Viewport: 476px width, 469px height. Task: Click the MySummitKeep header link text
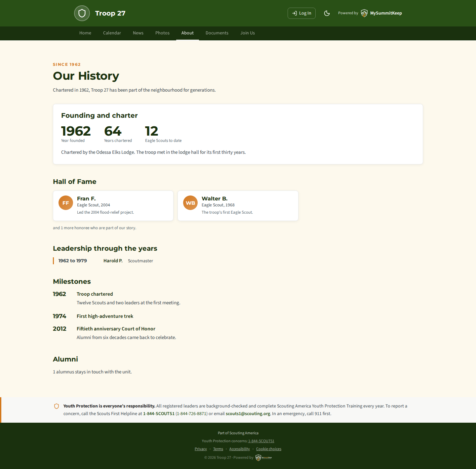(386, 13)
